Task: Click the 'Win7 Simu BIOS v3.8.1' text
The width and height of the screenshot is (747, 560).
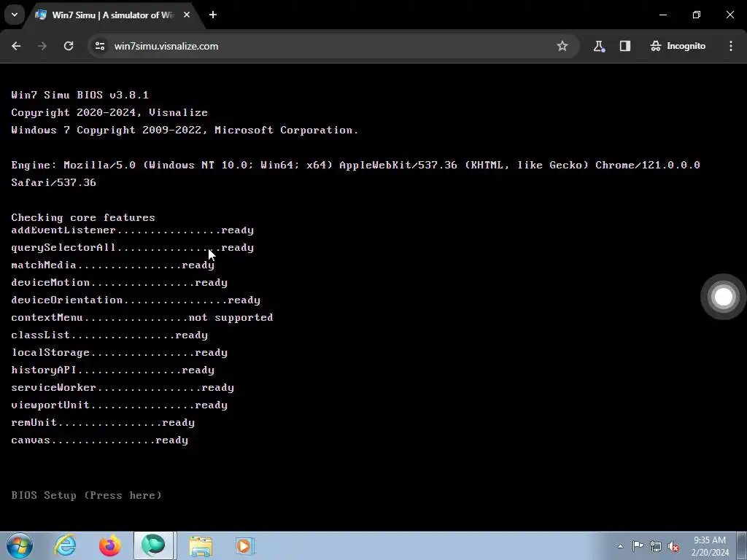Action: coord(80,95)
